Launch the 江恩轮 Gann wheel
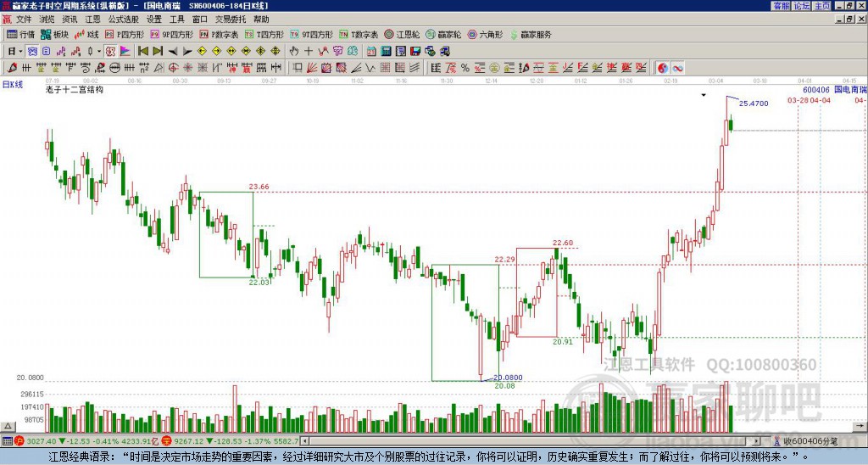The width and height of the screenshot is (868, 465). (x=402, y=34)
